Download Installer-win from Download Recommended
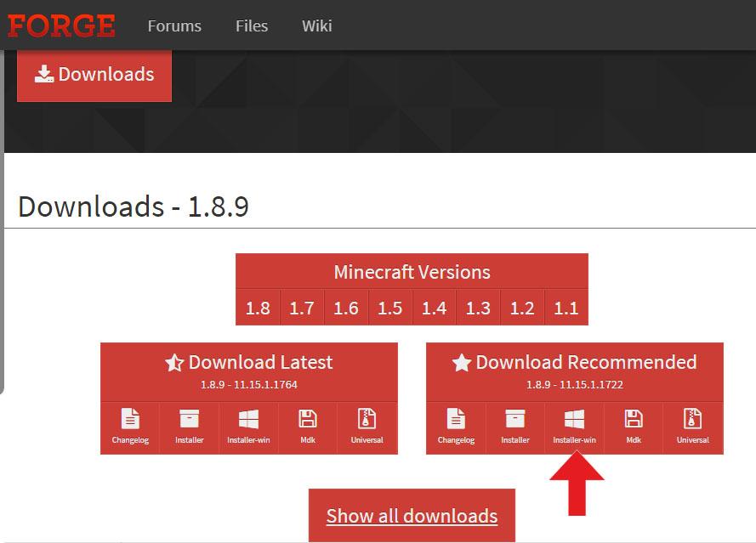Screen dimensions: 756x543 tap(574, 426)
